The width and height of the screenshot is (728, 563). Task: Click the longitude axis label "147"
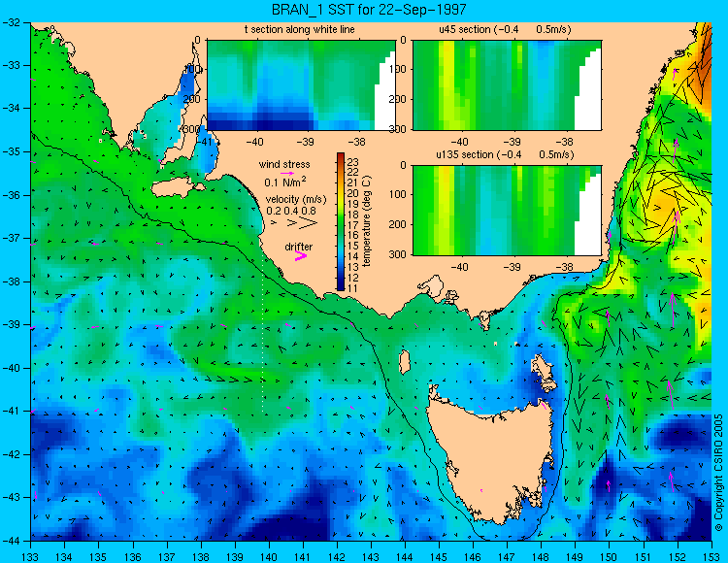pos(507,557)
